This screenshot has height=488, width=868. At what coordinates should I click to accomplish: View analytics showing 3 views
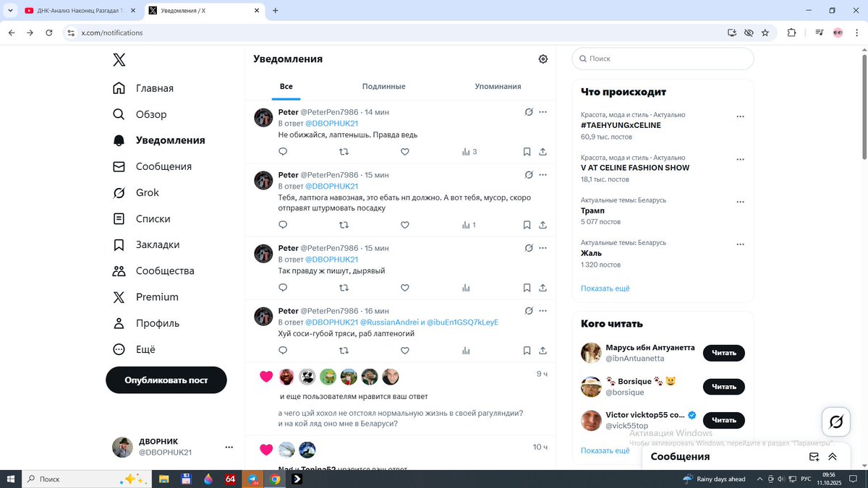[x=469, y=152]
